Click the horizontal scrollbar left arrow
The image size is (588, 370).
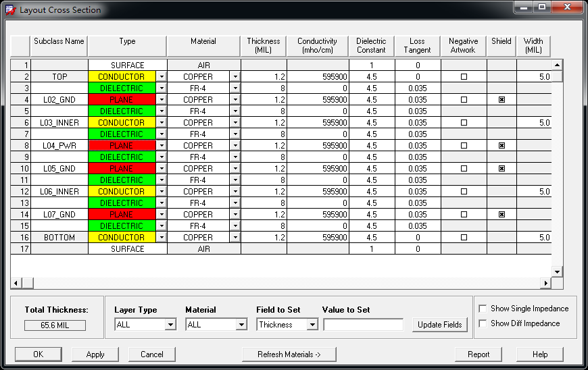pyautogui.click(x=16, y=283)
